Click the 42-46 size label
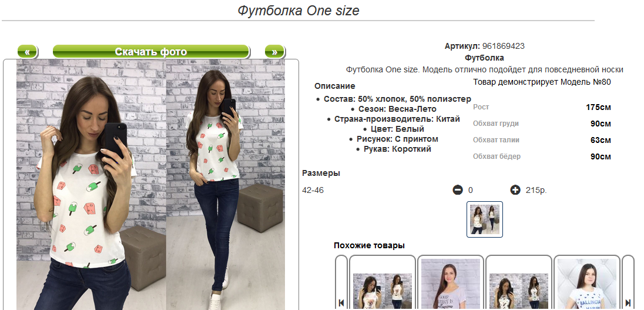The image size is (644, 310). click(x=313, y=191)
